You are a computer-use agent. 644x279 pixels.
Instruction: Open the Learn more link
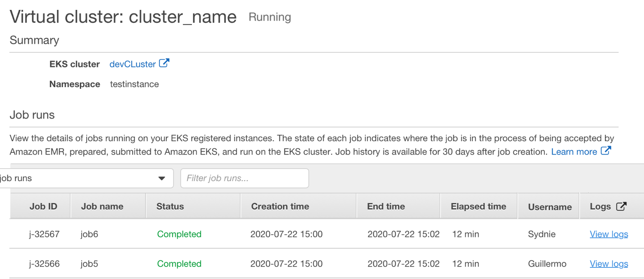574,152
